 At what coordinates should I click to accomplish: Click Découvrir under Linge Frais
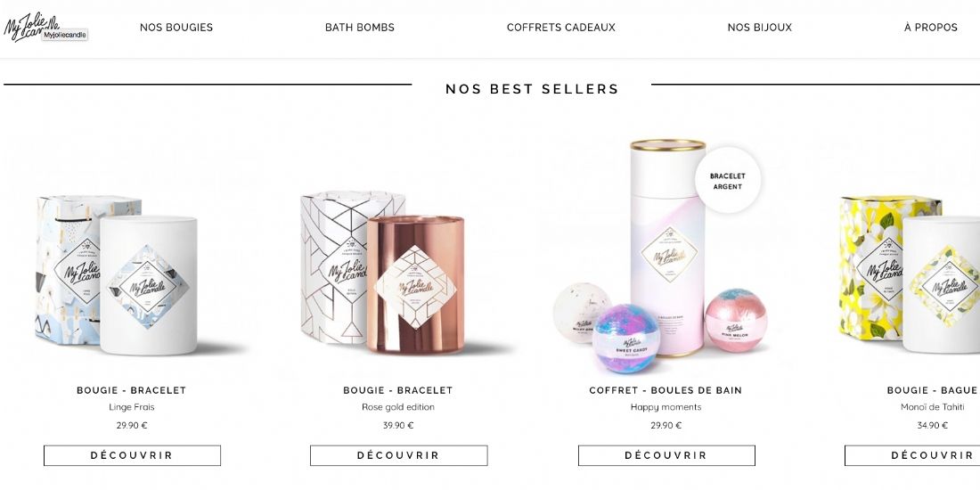pos(132,455)
